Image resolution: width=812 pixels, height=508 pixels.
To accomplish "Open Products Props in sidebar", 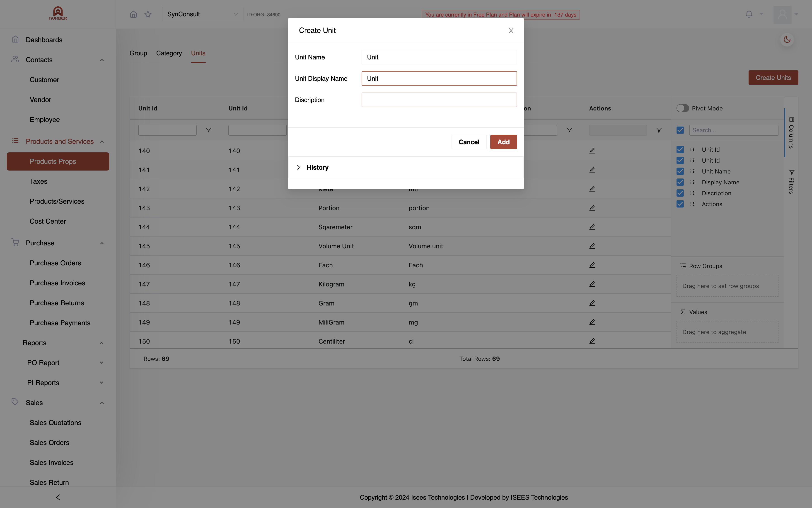I will pyautogui.click(x=58, y=161).
